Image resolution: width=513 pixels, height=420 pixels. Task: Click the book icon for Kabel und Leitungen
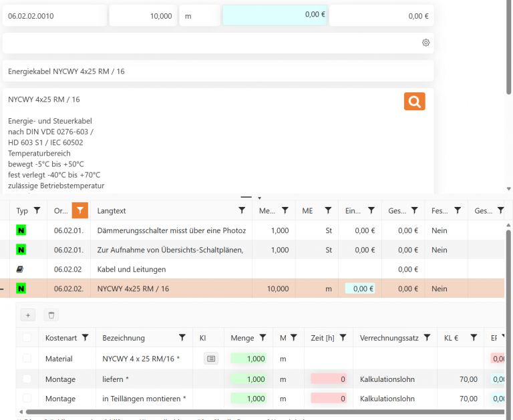pos(21,269)
